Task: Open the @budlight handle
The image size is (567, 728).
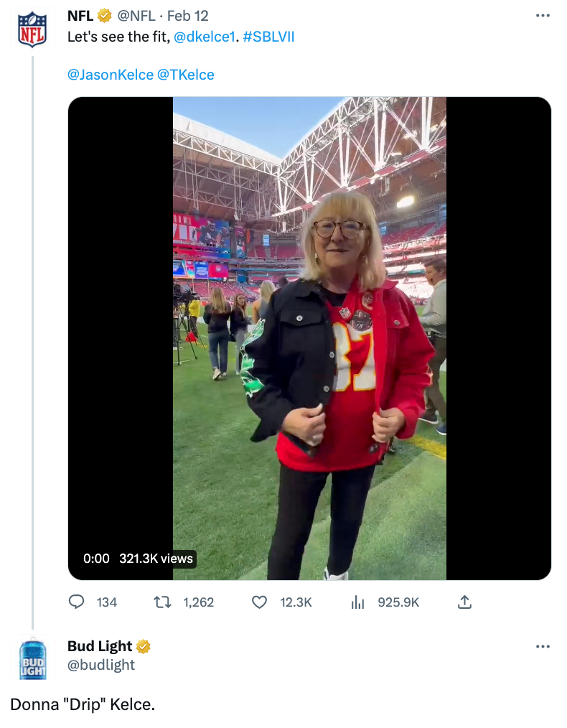Action: [x=101, y=665]
